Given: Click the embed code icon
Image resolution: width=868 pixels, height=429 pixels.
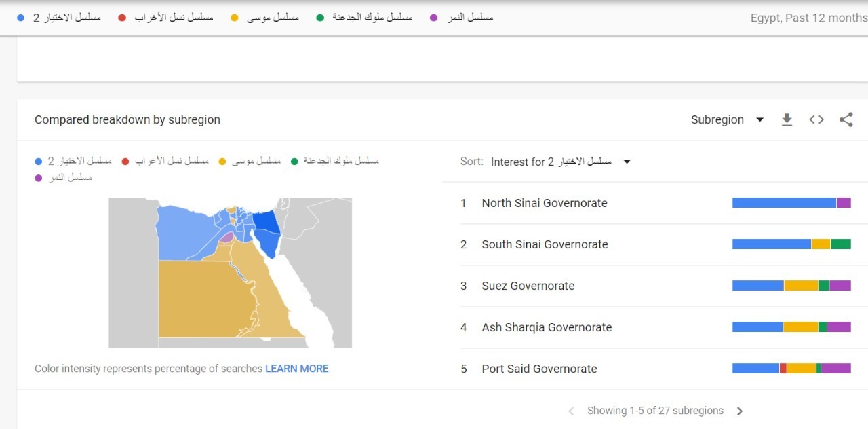Looking at the screenshot, I should click(816, 120).
